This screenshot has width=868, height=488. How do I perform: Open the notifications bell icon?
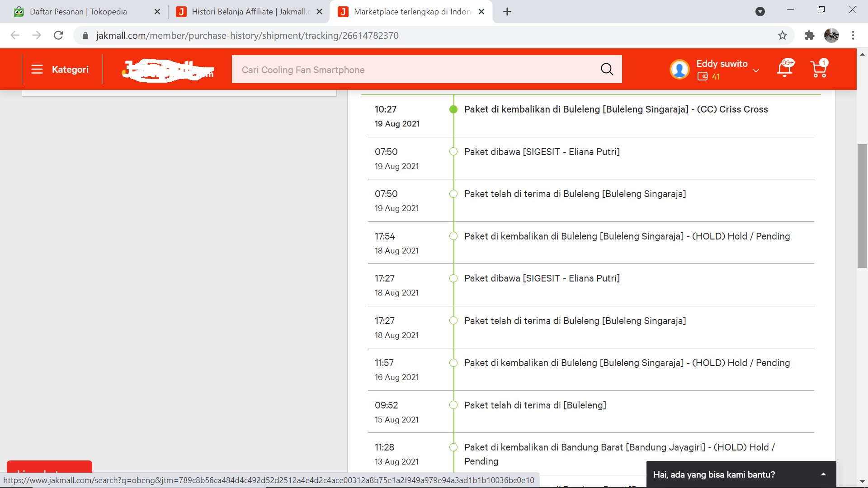784,69
